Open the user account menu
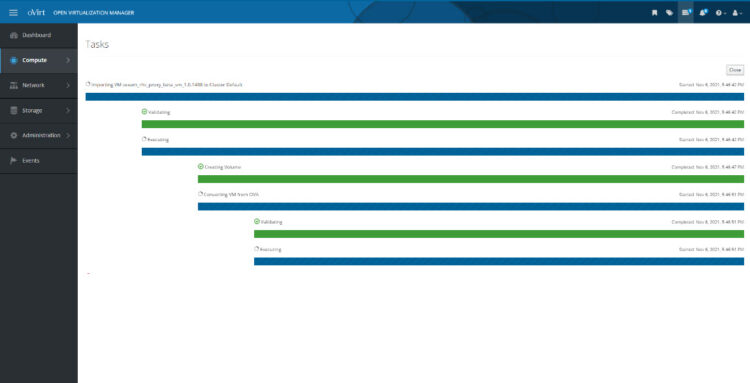Screen dimensions: 750x383 click(x=737, y=13)
